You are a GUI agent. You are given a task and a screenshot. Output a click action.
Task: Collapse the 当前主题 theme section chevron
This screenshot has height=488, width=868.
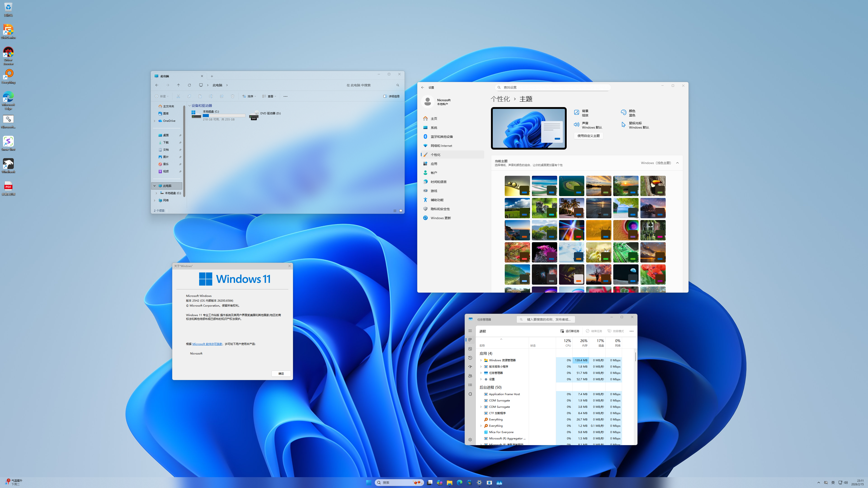point(677,163)
